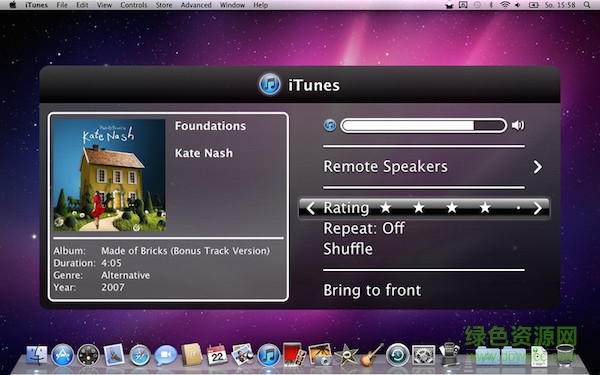Screen dimensions: 600x375
Task: Open iPhoto from the dock
Action: tap(320, 354)
